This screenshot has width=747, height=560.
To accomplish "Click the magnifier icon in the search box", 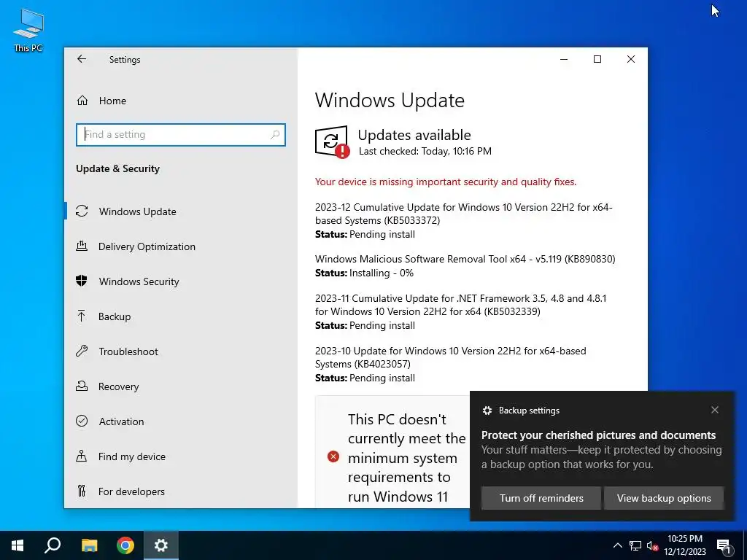I will click(275, 135).
